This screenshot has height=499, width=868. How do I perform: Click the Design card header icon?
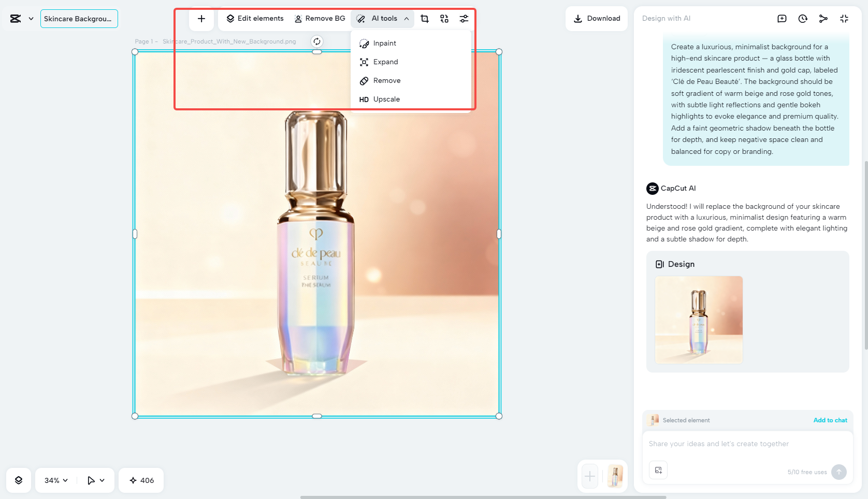(660, 264)
